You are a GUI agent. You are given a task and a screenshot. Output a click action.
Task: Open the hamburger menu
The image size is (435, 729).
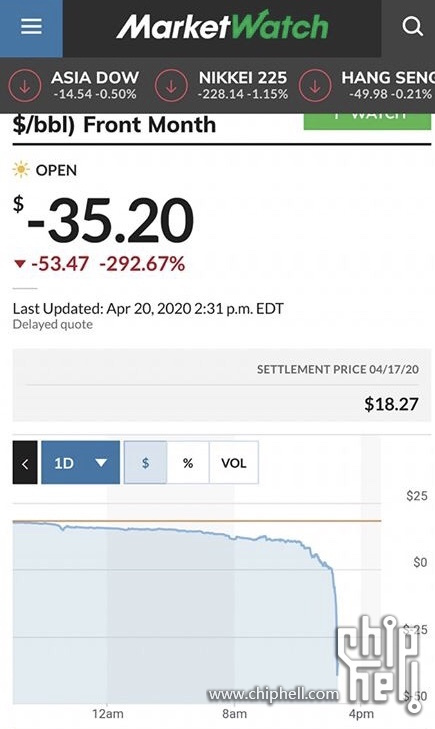[31, 27]
